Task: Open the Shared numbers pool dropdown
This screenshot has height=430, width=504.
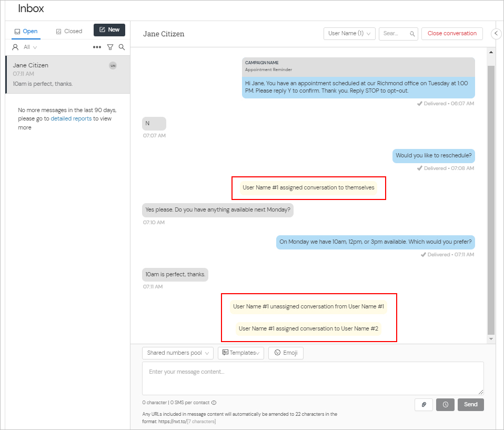Action: click(177, 353)
